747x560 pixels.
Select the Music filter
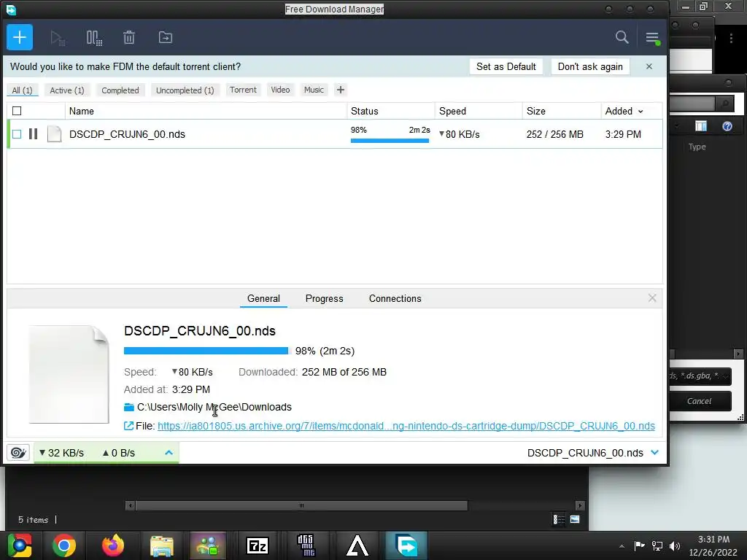tap(314, 90)
